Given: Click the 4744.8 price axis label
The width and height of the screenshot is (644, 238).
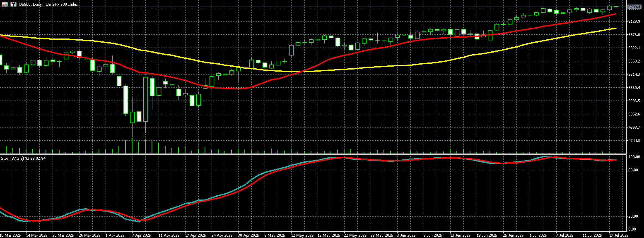Looking at the screenshot, I should coord(634,140).
